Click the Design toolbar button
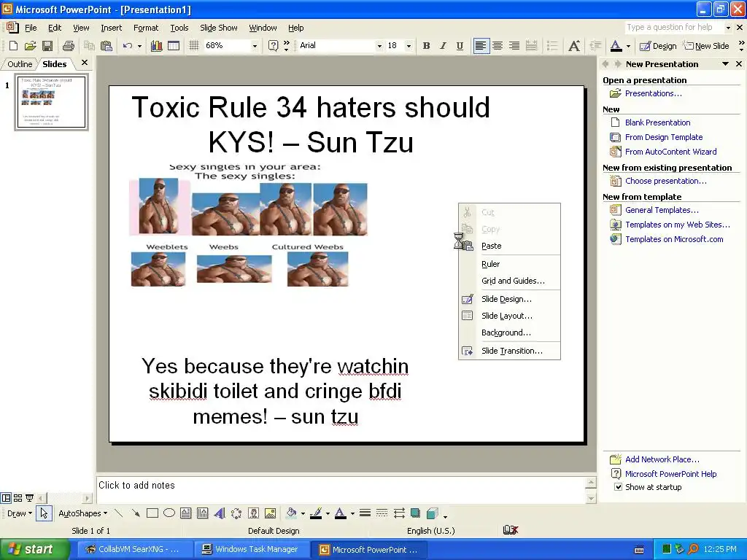The width and height of the screenshot is (747, 560). [658, 46]
